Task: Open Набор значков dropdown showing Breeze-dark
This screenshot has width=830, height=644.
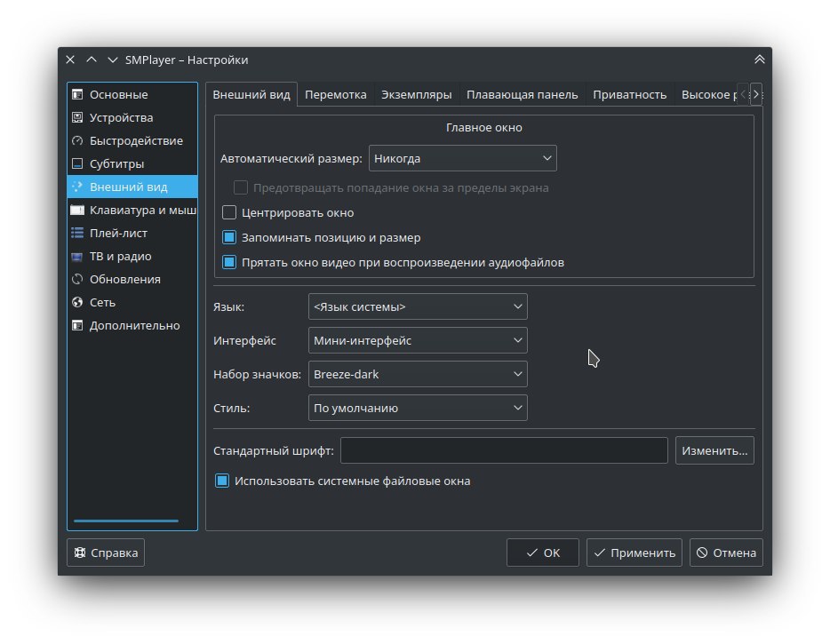Action: [x=418, y=374]
